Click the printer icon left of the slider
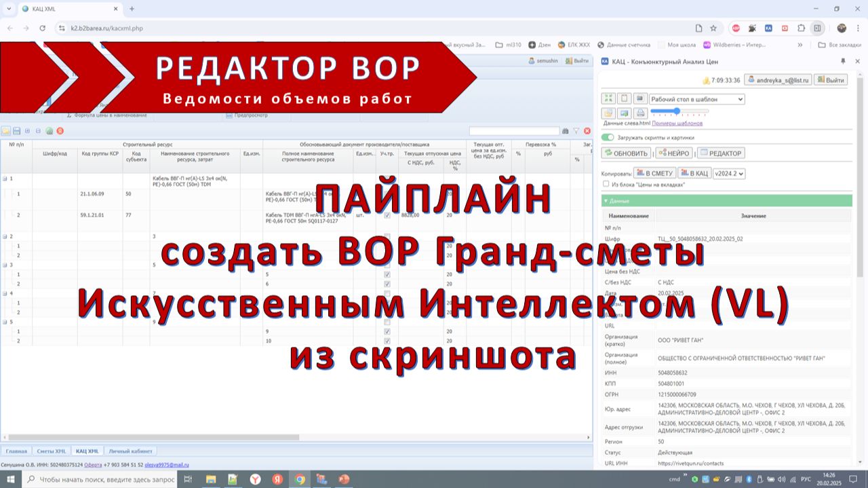The width and height of the screenshot is (868, 488). pos(640,113)
